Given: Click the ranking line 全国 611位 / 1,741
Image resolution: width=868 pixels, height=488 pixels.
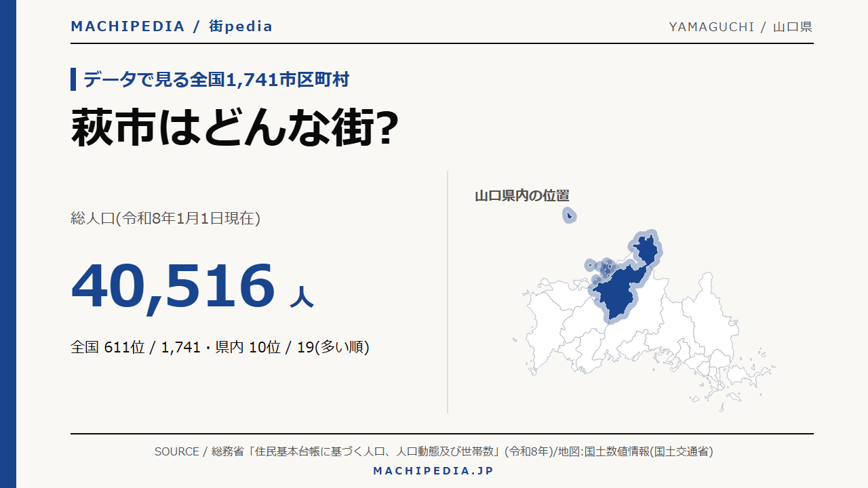Looking at the screenshot, I should tap(136, 348).
